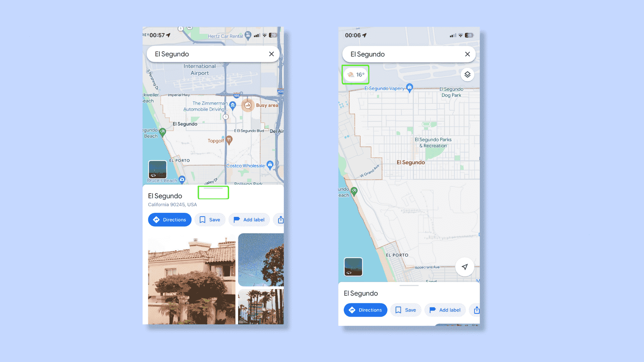Clear the search using X on left screen

point(272,54)
